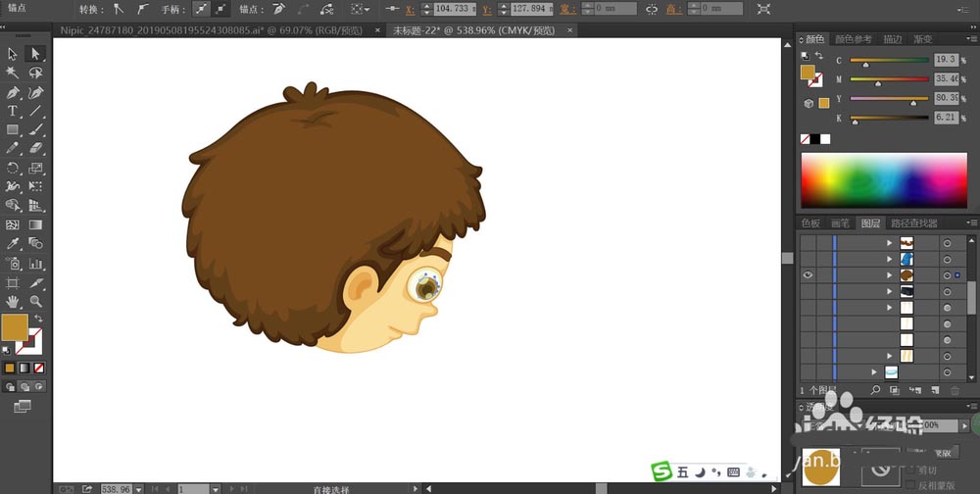Enable Draw Inside mode

pos(39,386)
